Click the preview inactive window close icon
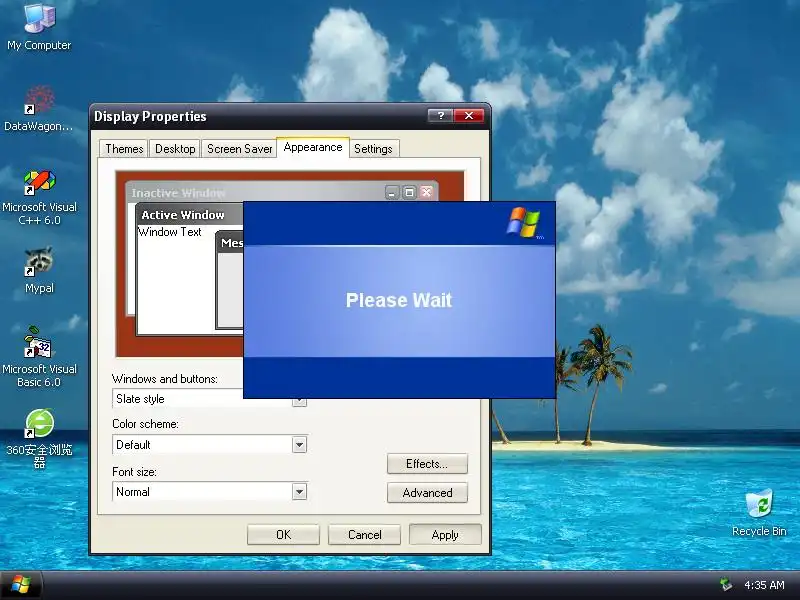The image size is (800, 600). (x=427, y=192)
